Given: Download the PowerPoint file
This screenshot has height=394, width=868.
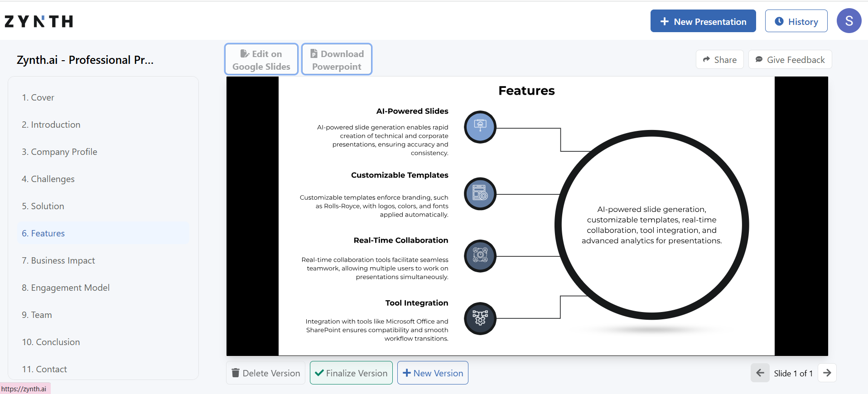Looking at the screenshot, I should click(x=337, y=60).
